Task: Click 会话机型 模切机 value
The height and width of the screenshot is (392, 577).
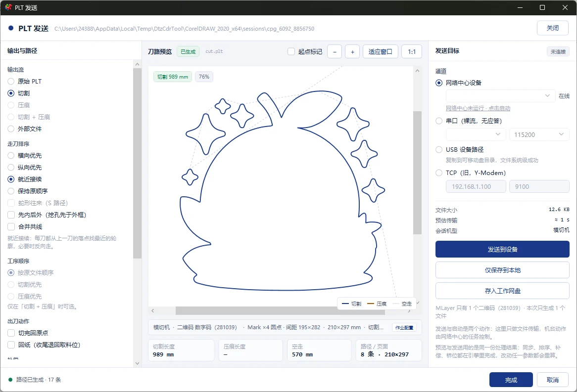Action: click(561, 230)
